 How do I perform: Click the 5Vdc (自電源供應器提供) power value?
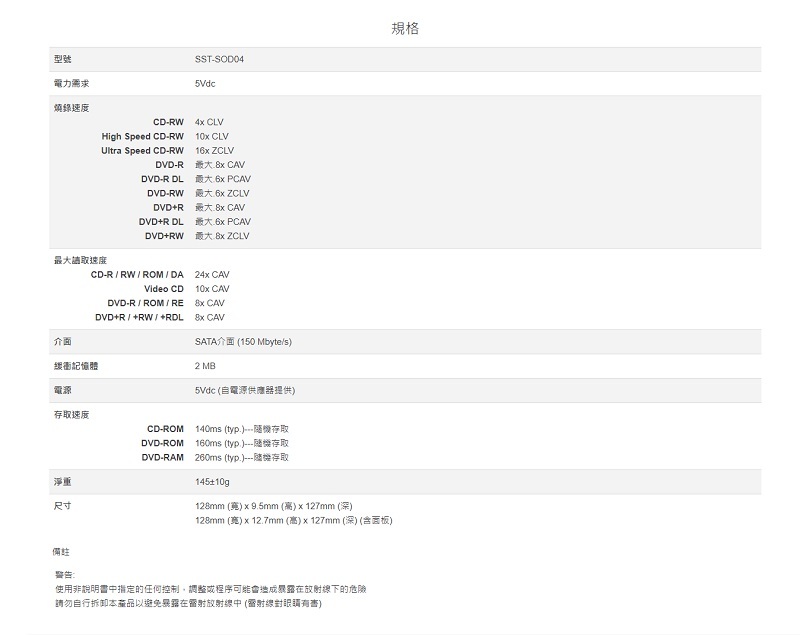(x=245, y=390)
